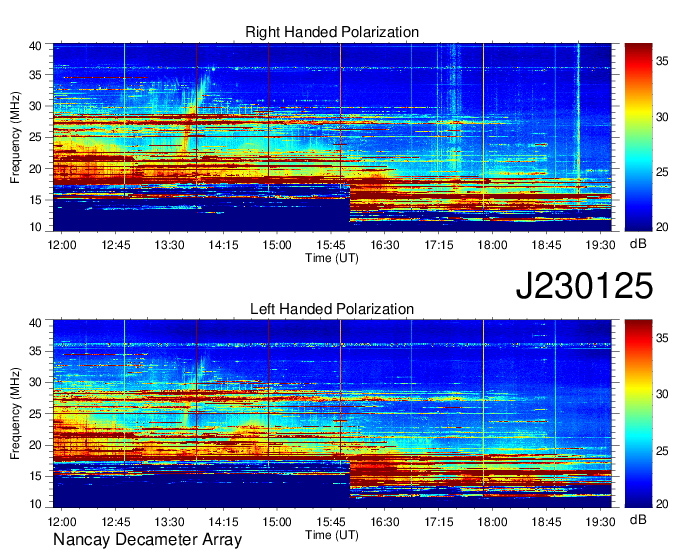Viewport: 680px width, 552px height.
Task: Click the 35 MHz tick on Right Handed frequency axis
Action: point(35,75)
